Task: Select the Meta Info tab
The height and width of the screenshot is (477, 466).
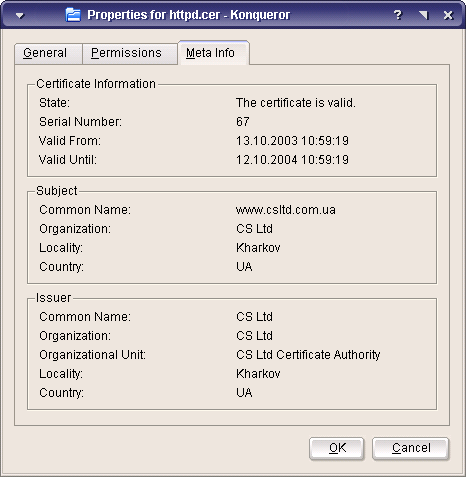Action: click(213, 53)
